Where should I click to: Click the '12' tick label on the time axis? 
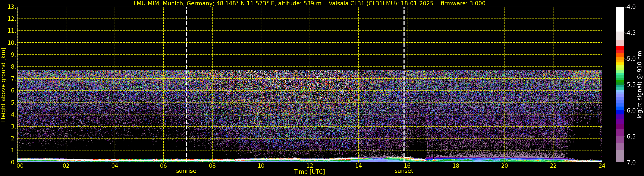[x=310, y=166]
